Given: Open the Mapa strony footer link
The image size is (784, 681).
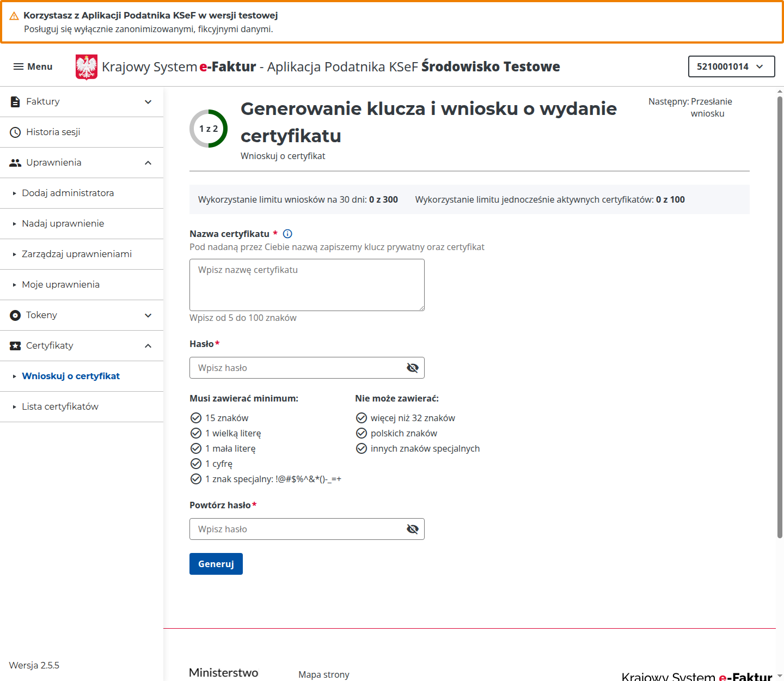Looking at the screenshot, I should tap(324, 674).
